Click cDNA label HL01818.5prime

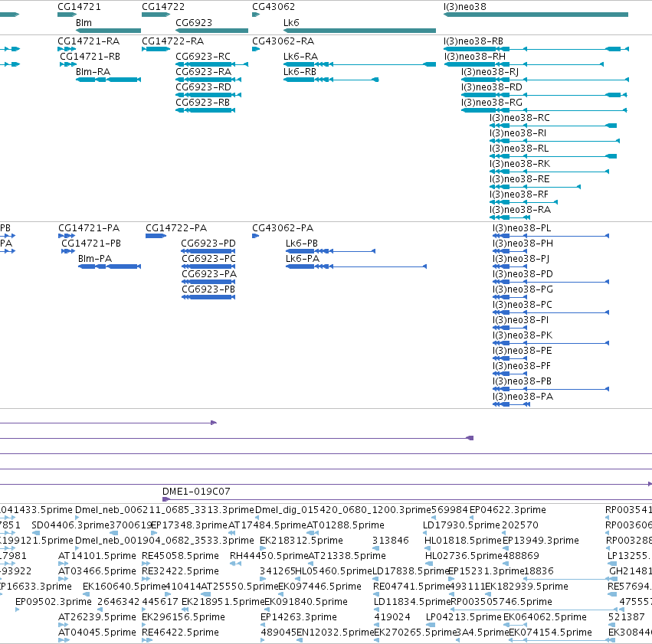[463, 541]
